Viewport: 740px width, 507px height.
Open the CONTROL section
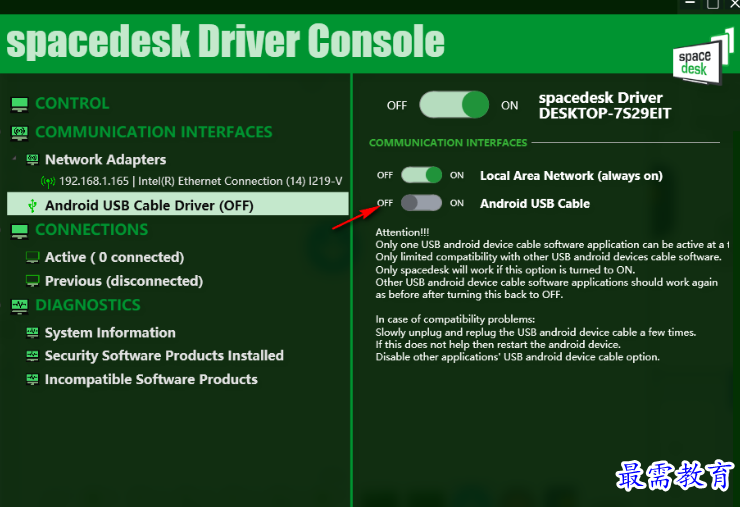pos(72,103)
